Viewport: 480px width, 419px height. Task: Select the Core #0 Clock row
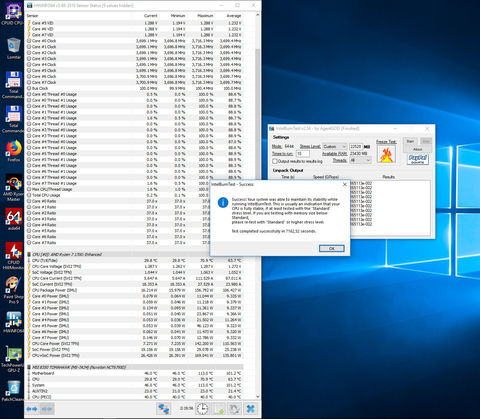(135, 41)
